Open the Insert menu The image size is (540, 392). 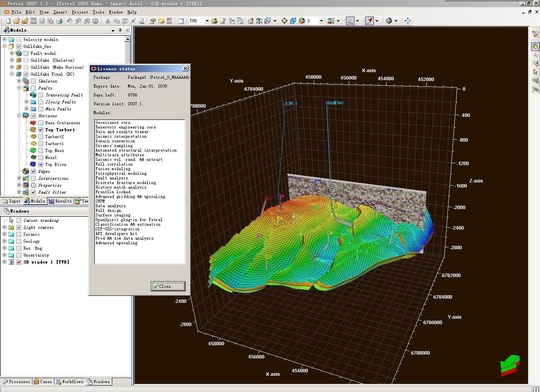[x=60, y=12]
